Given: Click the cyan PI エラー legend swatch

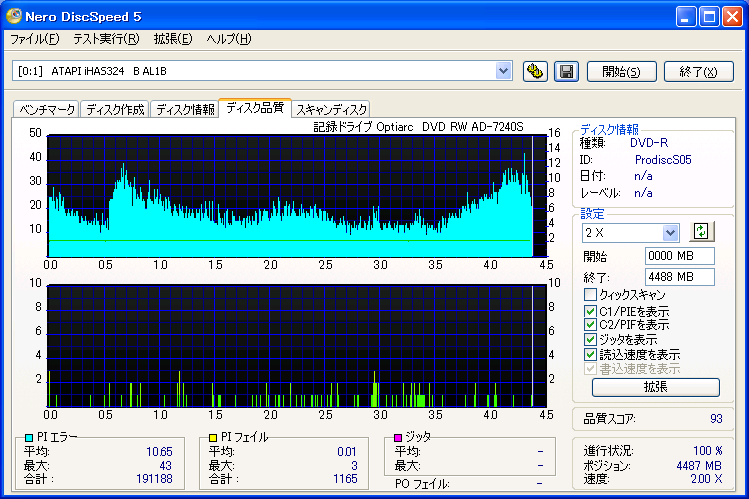Looking at the screenshot, I should pyautogui.click(x=29, y=437).
